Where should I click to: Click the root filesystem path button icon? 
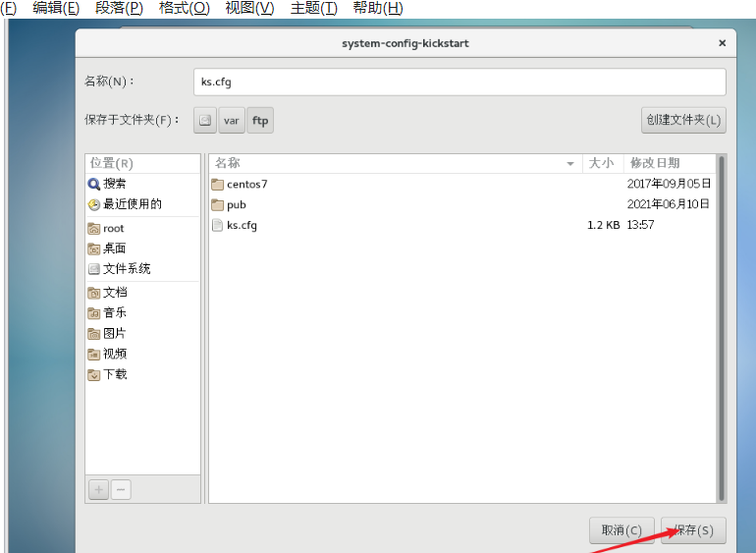[205, 121]
